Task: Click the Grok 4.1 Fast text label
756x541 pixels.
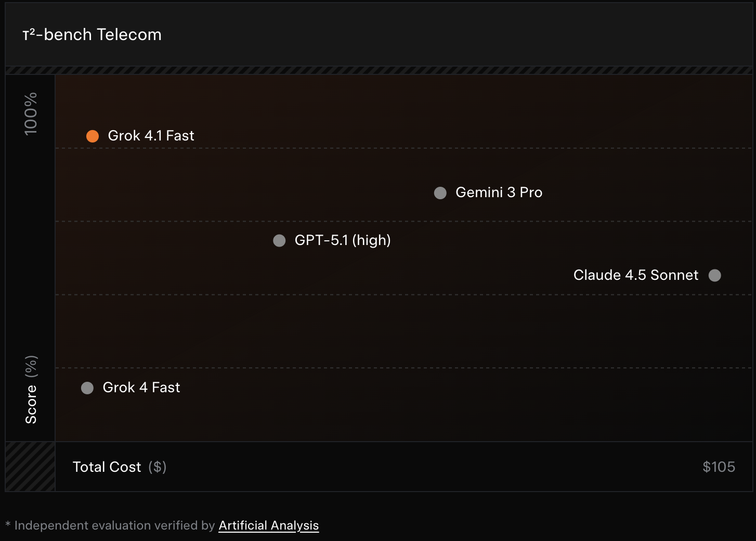Action: click(x=151, y=136)
